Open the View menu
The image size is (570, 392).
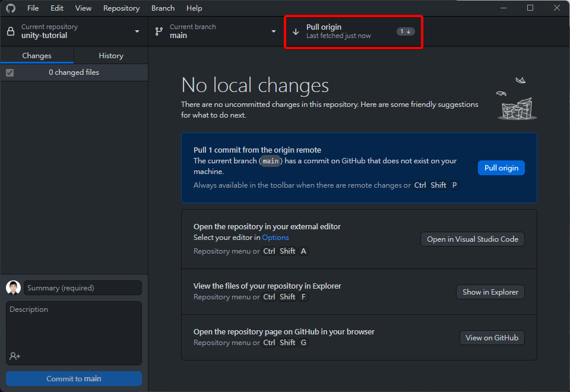pos(83,8)
